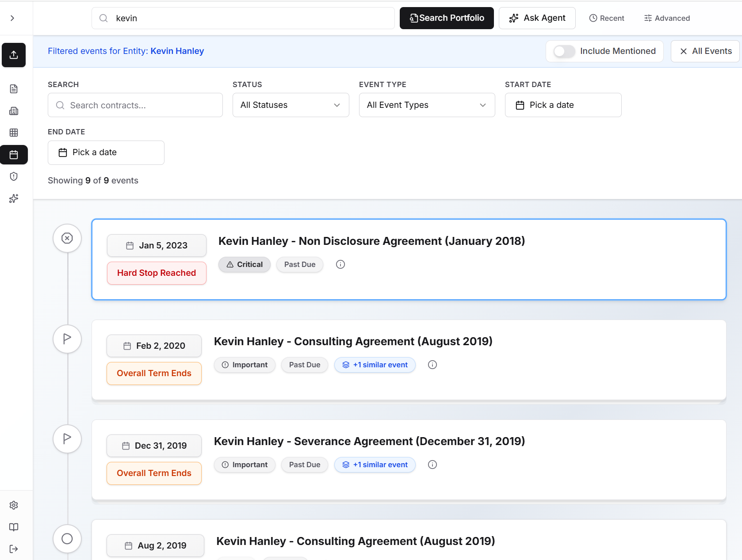Click the Ask Agent button
This screenshot has width=742, height=560.
pyautogui.click(x=537, y=18)
